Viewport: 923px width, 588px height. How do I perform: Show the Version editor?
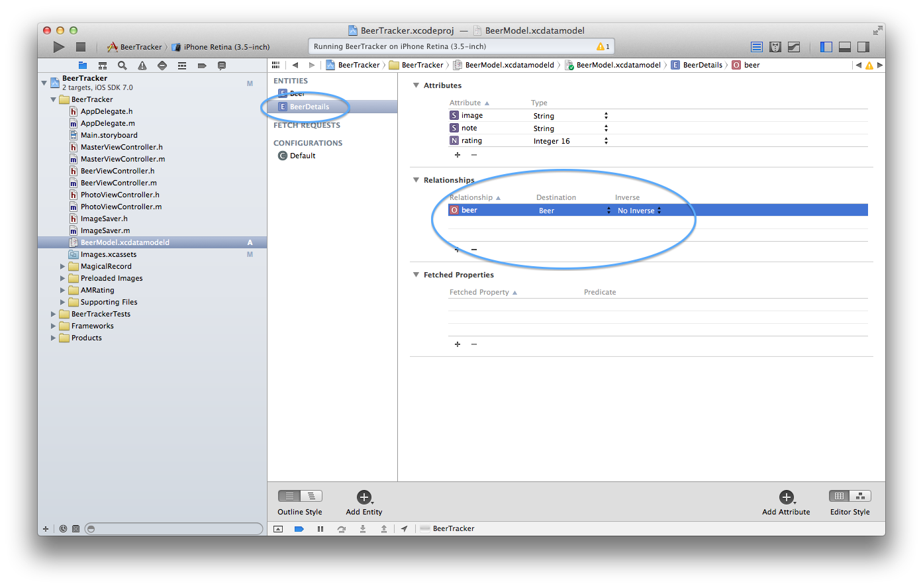794,47
